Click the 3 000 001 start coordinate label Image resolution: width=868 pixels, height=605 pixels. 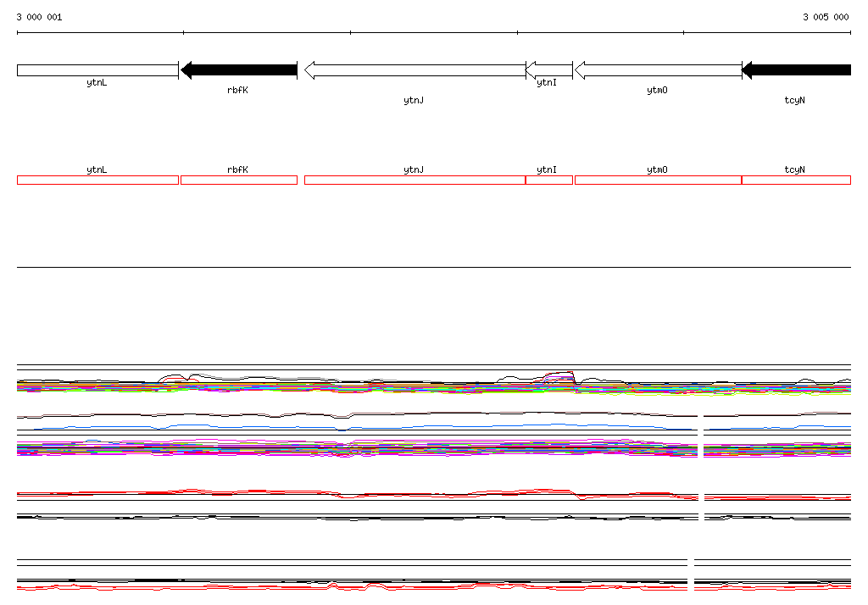pyautogui.click(x=39, y=17)
